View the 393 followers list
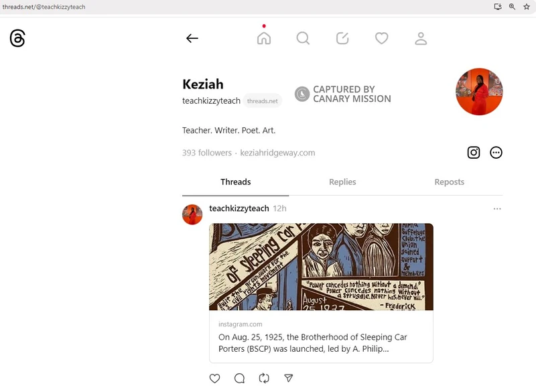536x392 pixels. pyautogui.click(x=206, y=153)
